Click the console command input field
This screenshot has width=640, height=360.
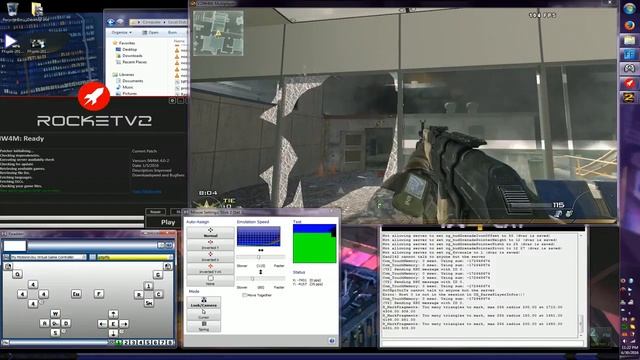click(482, 343)
